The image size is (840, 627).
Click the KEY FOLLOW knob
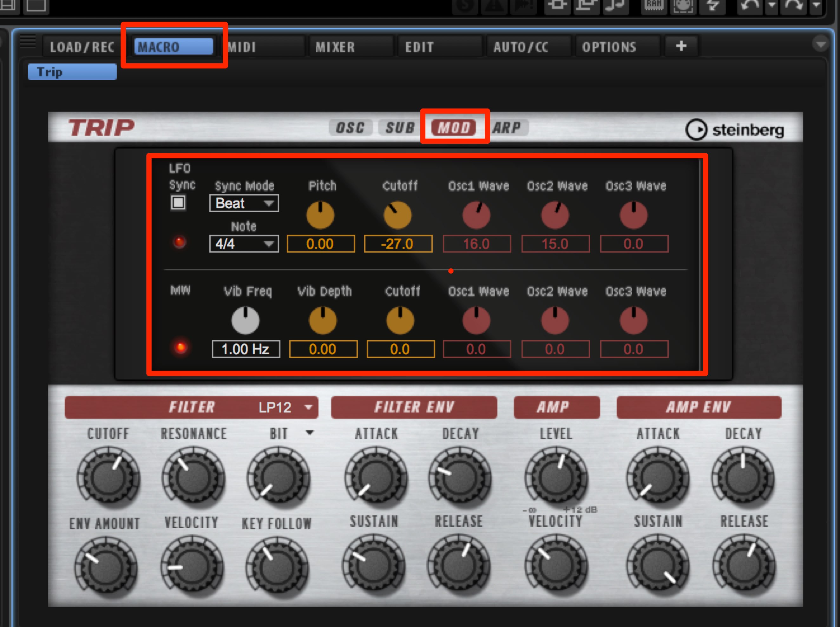(277, 568)
